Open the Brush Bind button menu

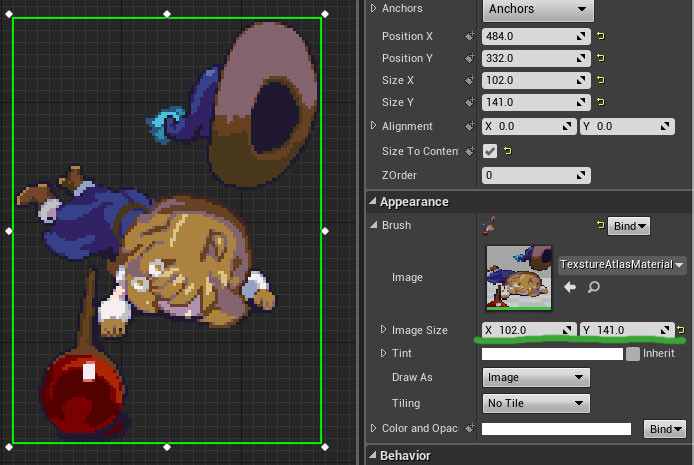(629, 226)
